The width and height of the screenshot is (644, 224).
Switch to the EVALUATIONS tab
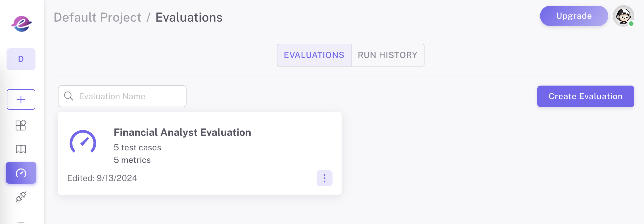tap(314, 55)
